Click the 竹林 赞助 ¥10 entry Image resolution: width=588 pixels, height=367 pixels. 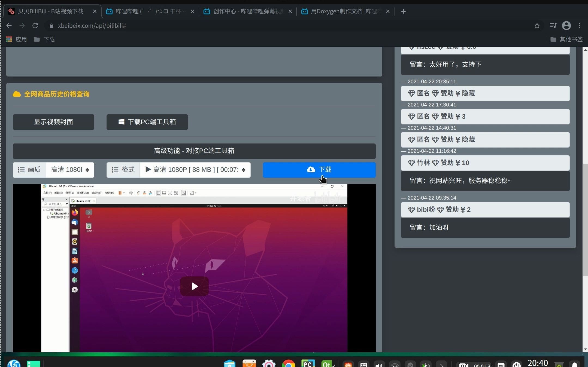pos(485,163)
